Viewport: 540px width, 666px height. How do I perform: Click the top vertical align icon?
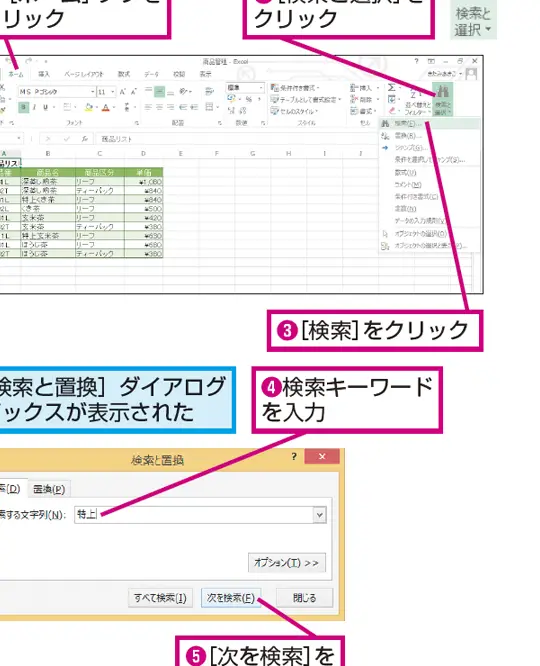(148, 91)
